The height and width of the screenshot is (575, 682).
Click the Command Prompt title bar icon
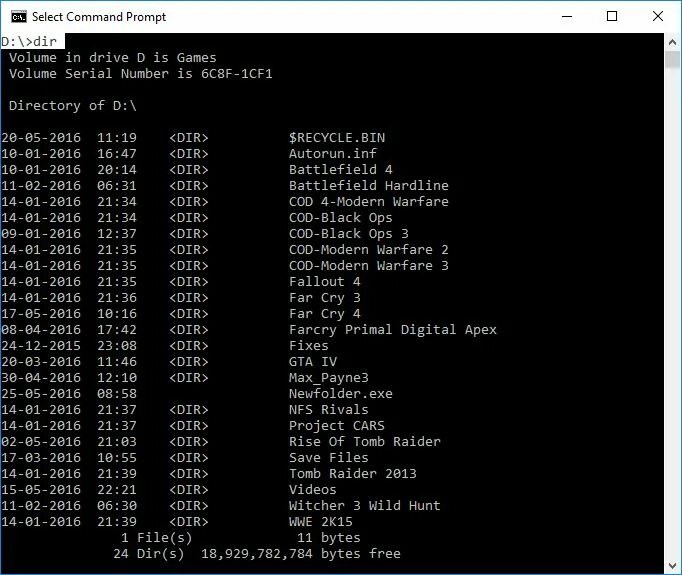click(x=19, y=17)
